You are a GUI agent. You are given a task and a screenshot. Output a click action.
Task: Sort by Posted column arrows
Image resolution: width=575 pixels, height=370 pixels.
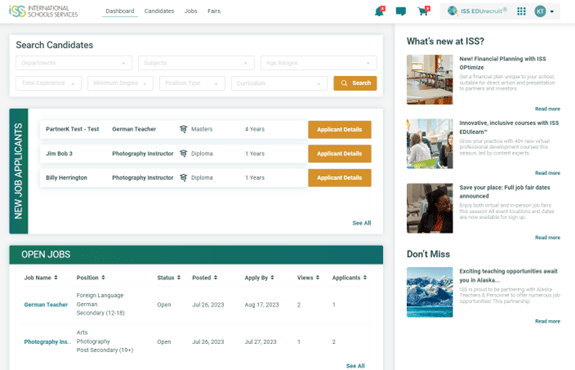pyautogui.click(x=215, y=278)
